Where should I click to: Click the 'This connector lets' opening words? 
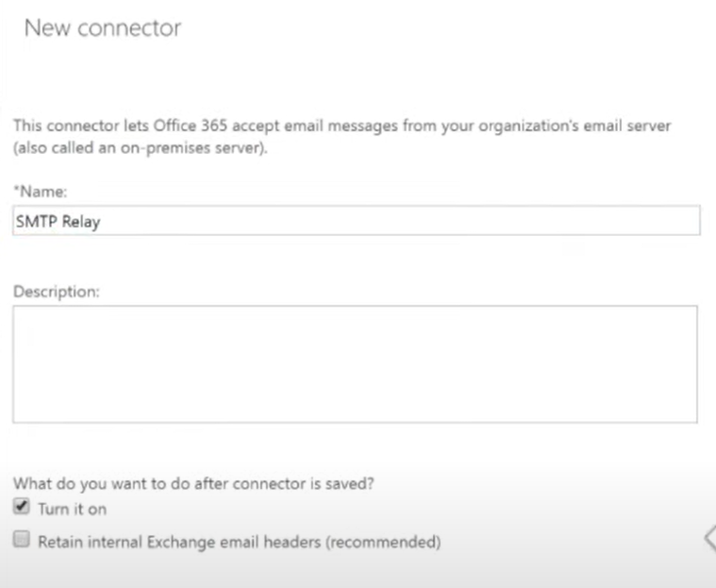(81, 126)
